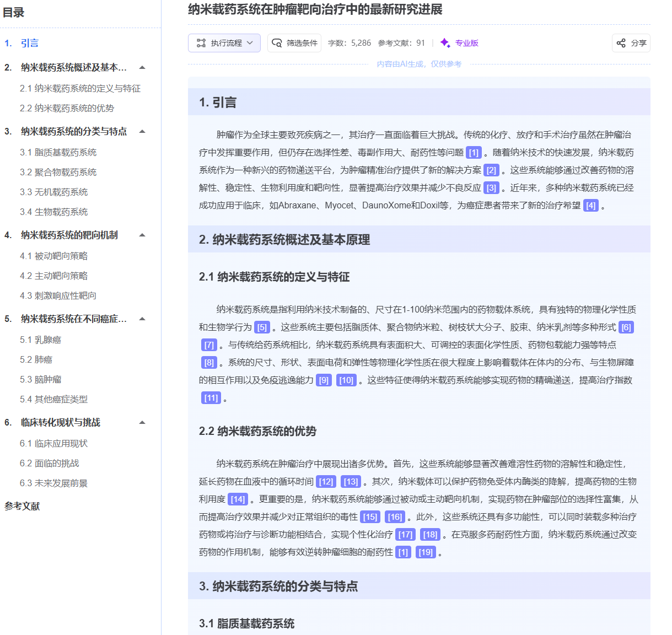Open the 执行流程 dropdown
This screenshot has height=635, width=672.
[x=224, y=43]
